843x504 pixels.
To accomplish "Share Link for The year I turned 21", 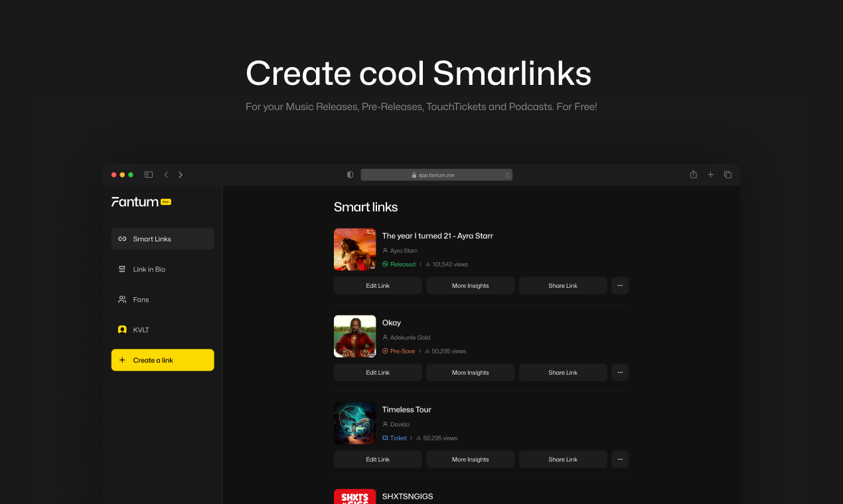I will [563, 286].
